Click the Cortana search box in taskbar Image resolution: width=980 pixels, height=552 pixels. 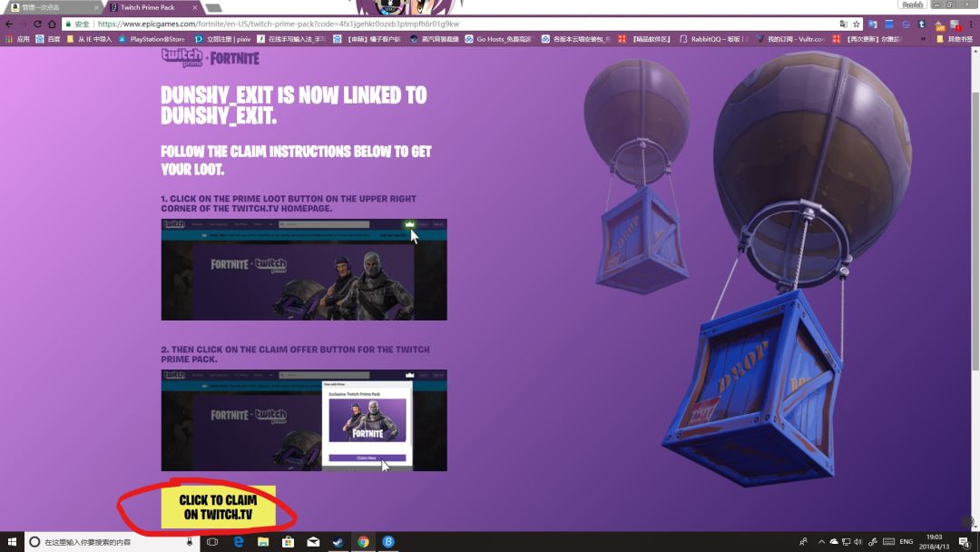click(x=112, y=542)
